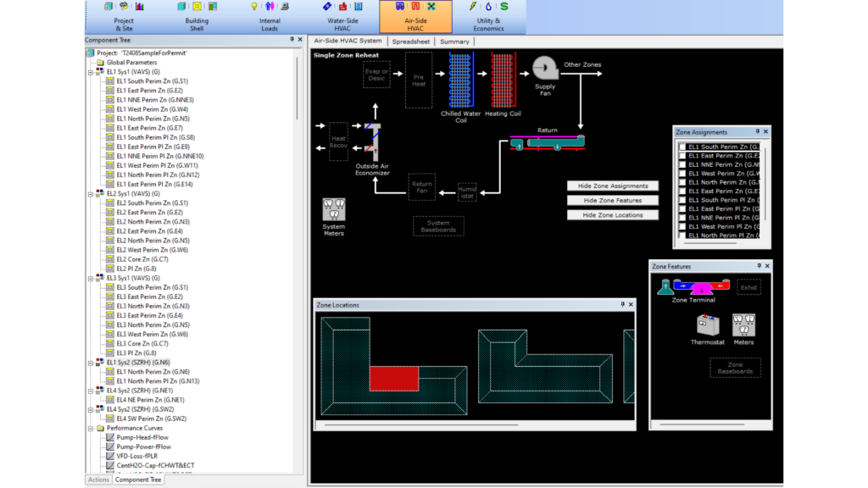The image size is (868, 488).
Task: Select the Chilled Water Coil component
Action: (x=460, y=79)
